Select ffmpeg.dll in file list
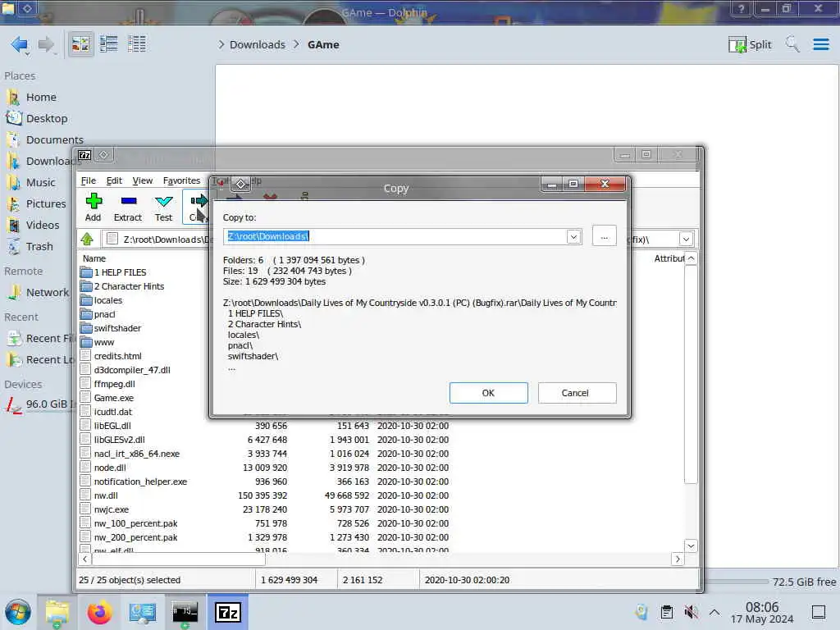Image resolution: width=840 pixels, height=630 pixels. (114, 384)
